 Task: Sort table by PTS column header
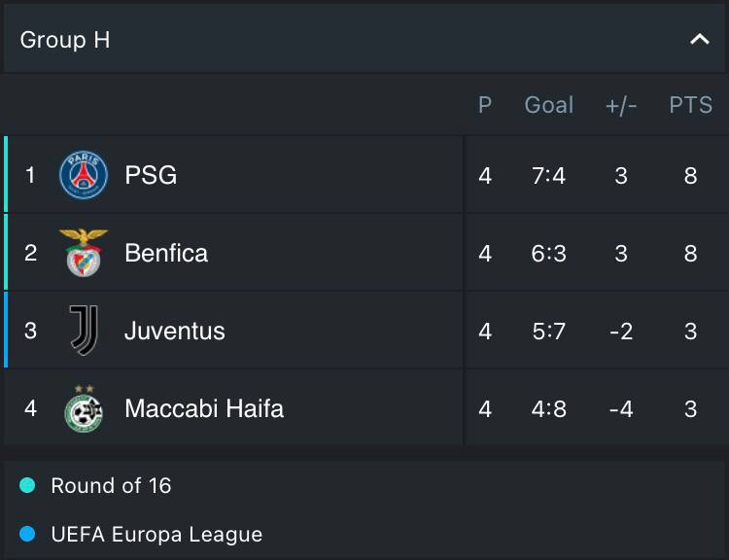(690, 105)
